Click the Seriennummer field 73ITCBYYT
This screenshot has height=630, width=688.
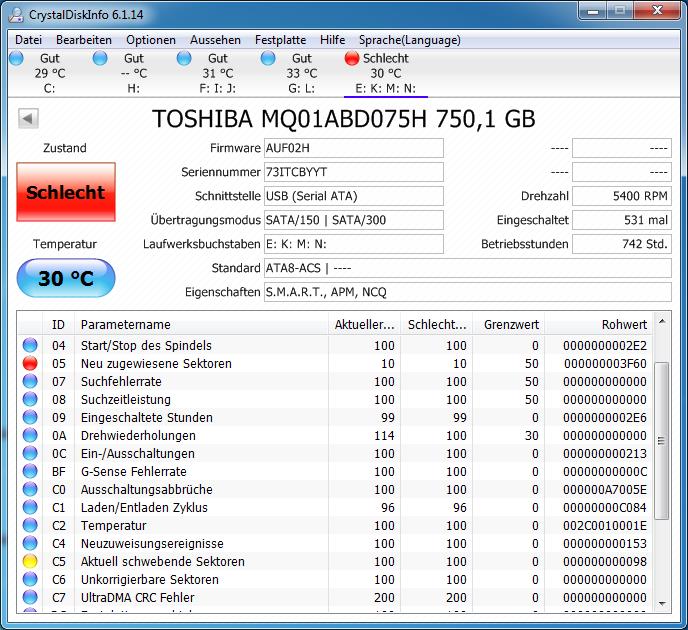354,172
